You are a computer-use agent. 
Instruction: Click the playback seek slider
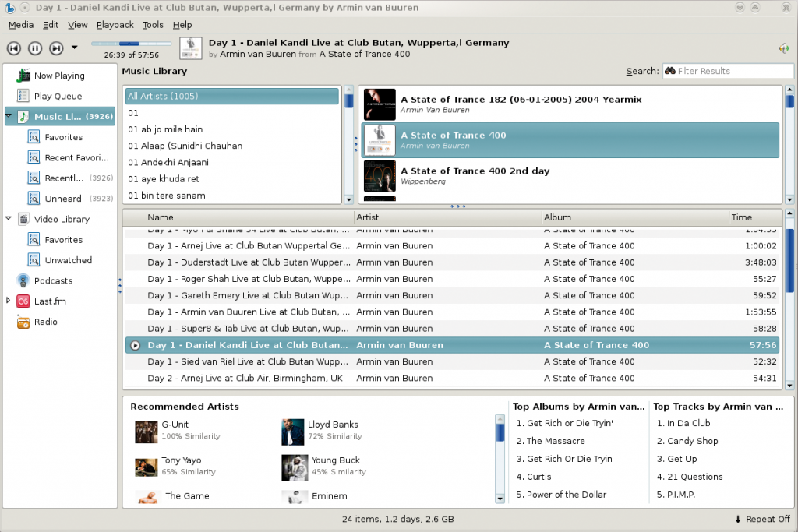131,44
